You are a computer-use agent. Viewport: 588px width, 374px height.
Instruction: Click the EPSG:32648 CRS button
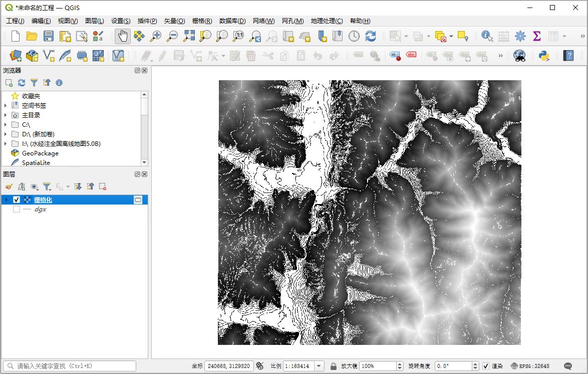(530, 366)
